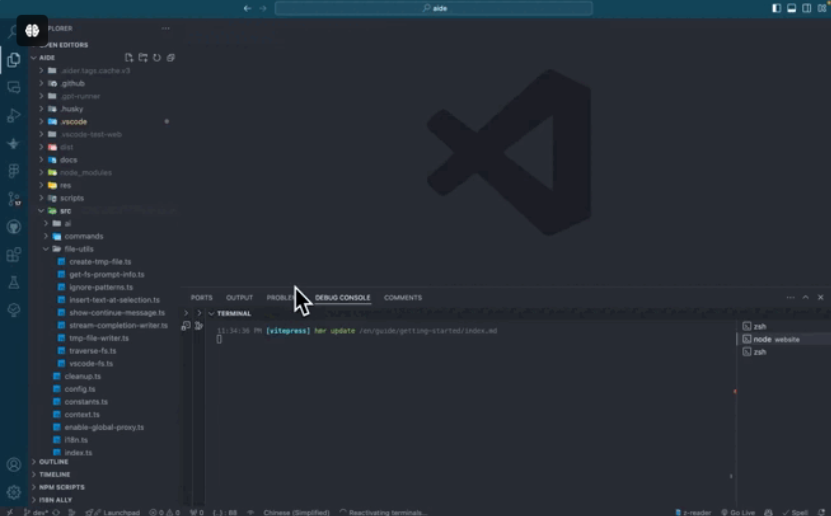831x516 pixels.
Task: Refresh the AIDE explorer tree
Action: coord(157,58)
